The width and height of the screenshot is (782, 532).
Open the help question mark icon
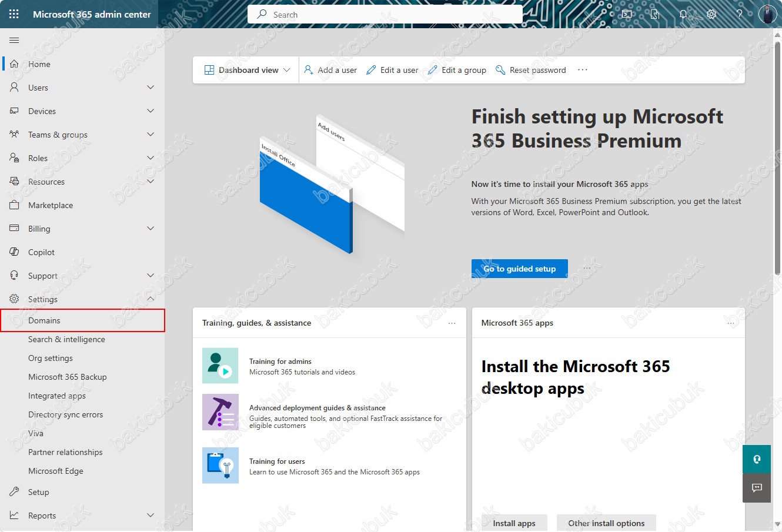(x=740, y=14)
